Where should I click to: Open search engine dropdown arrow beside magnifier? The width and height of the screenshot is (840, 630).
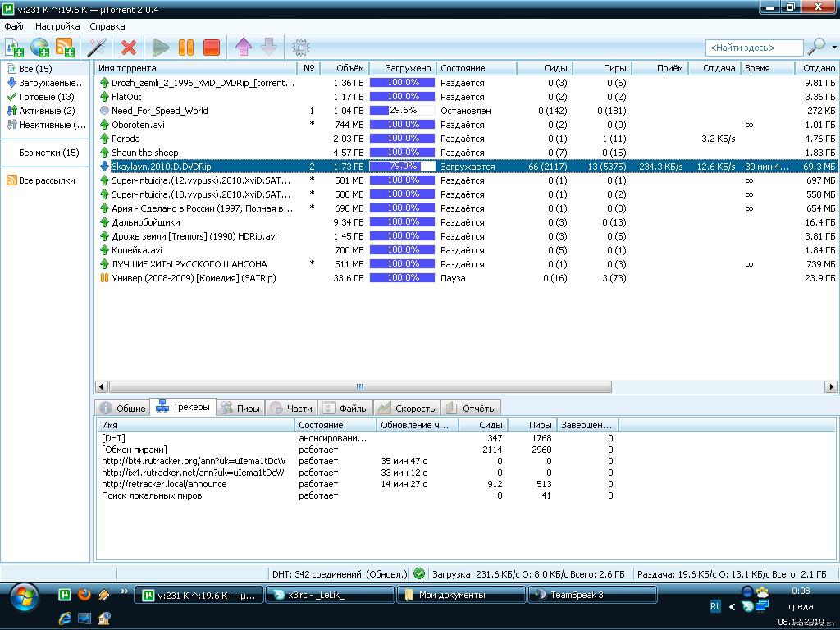coord(833,47)
